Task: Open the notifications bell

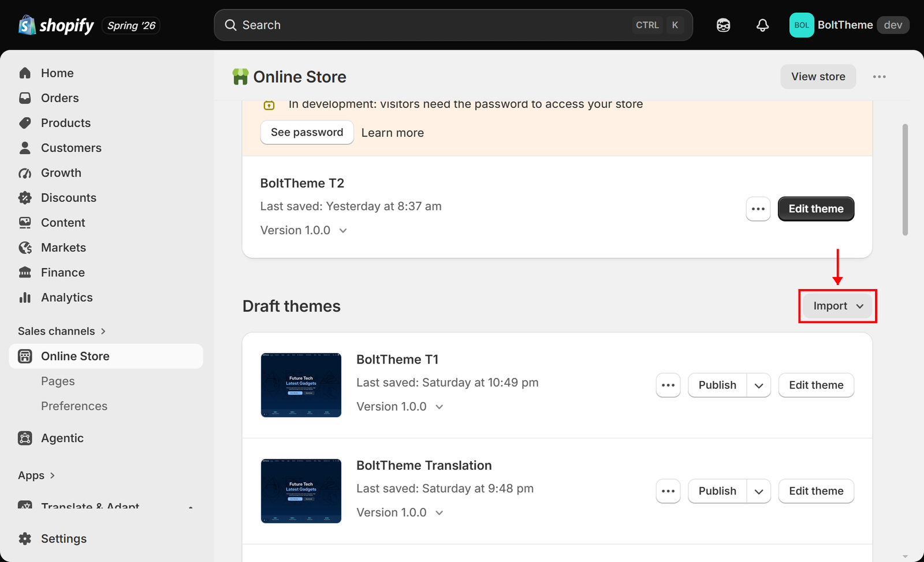Action: [x=762, y=25]
